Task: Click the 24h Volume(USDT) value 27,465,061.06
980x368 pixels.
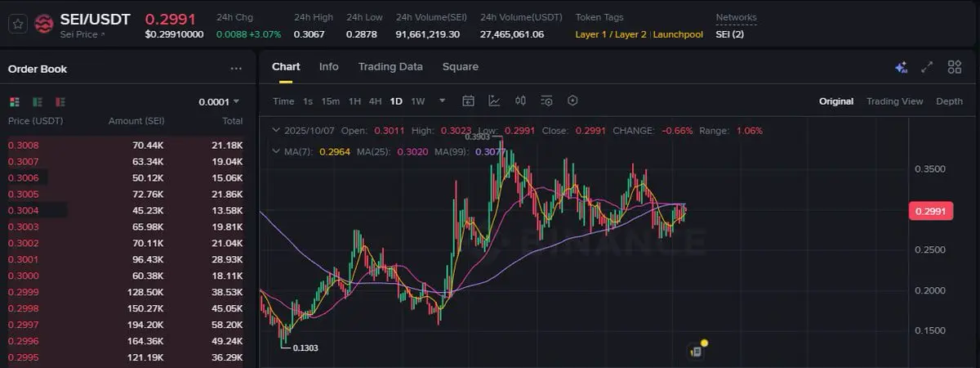Action: click(512, 34)
